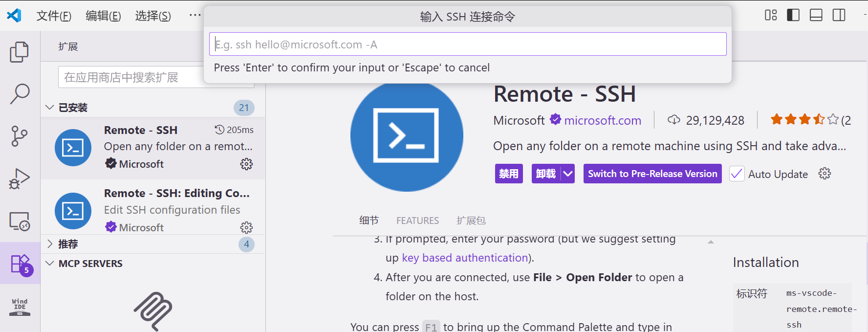
Task: Open the microsoft.com publisher link
Action: 603,120
